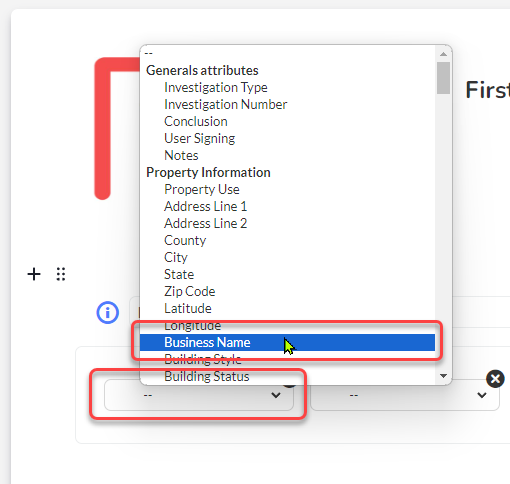Screen dimensions: 510x484
Task: Click the plus add-block icon
Action: [x=34, y=274]
